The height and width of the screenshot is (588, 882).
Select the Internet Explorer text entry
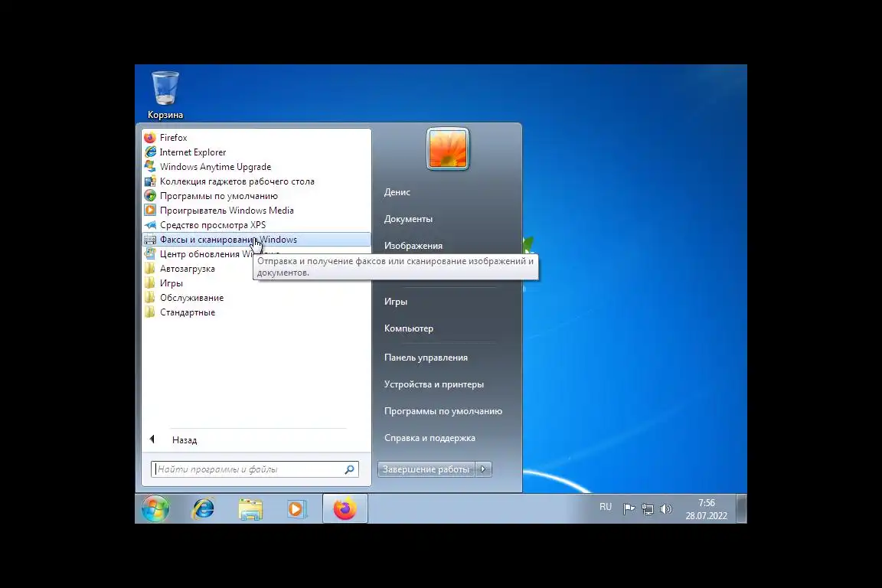(193, 152)
